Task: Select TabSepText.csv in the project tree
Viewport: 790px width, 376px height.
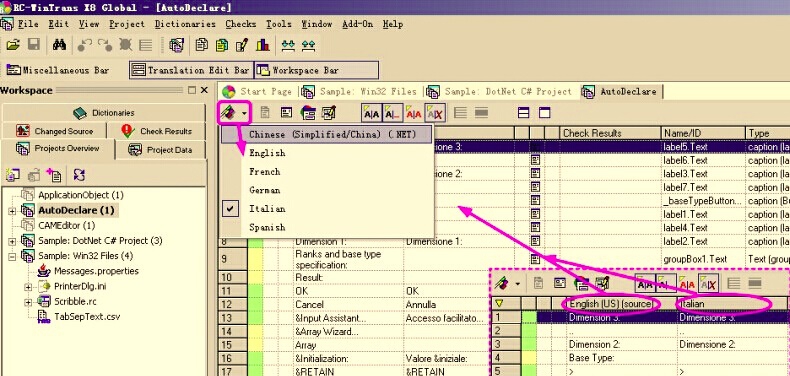Action: click(87, 317)
